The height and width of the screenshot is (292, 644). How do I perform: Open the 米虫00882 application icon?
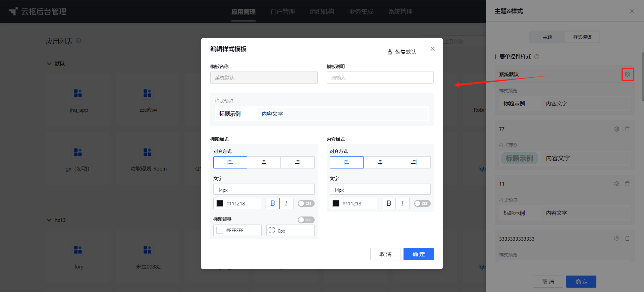(x=147, y=250)
